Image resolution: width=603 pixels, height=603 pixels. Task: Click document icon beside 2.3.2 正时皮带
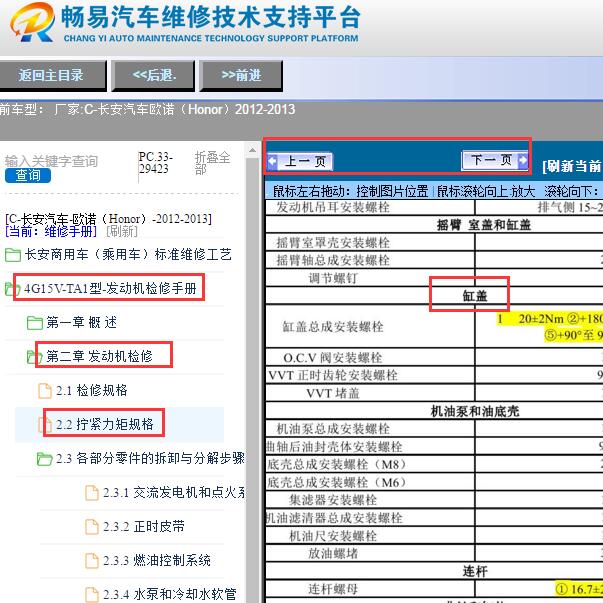coord(92,526)
